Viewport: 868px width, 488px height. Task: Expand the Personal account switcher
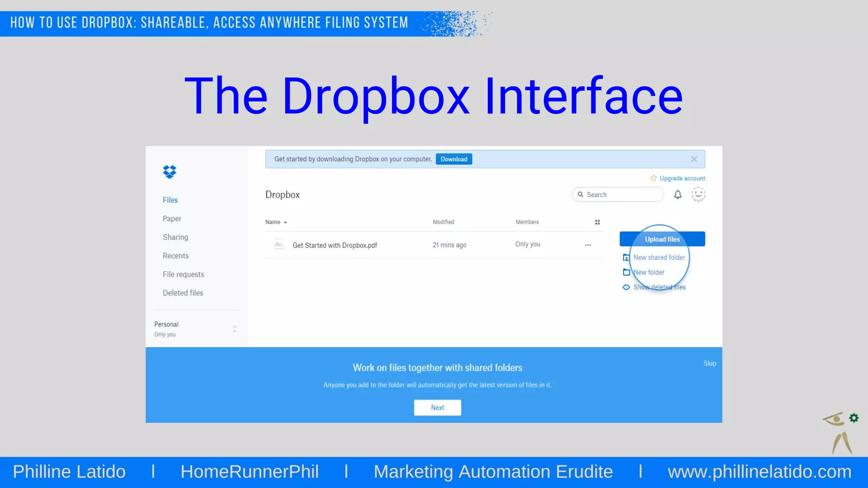(234, 329)
